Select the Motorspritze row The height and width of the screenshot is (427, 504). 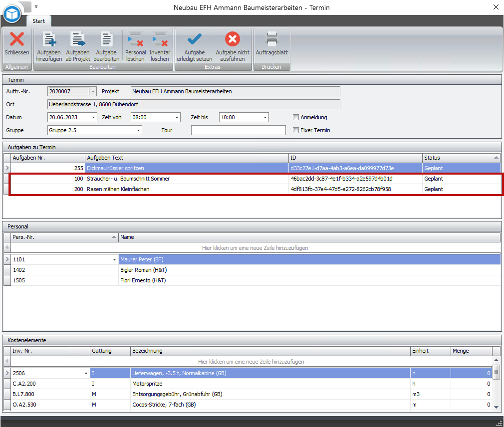click(x=252, y=384)
